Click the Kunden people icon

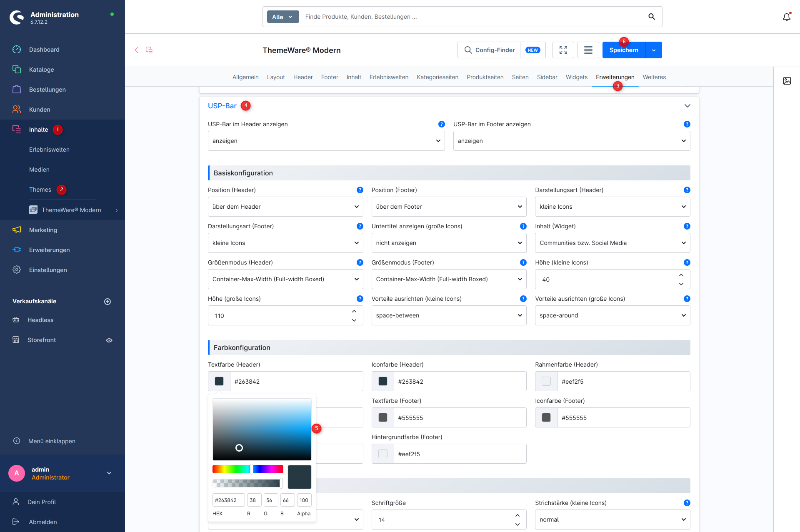[17, 110]
